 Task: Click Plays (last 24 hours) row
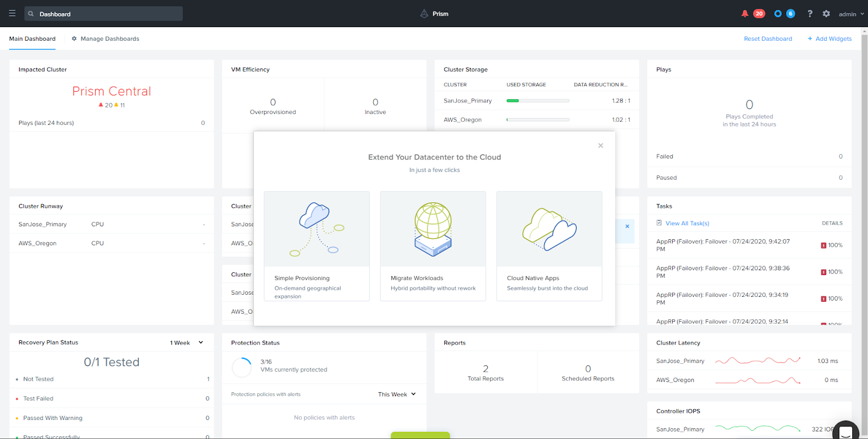click(x=112, y=123)
